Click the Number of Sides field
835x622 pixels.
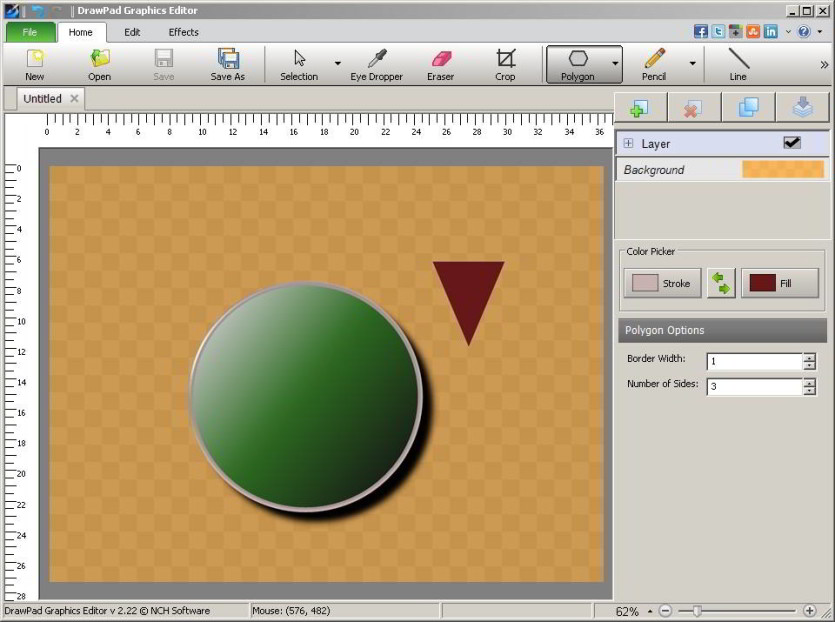(754, 387)
